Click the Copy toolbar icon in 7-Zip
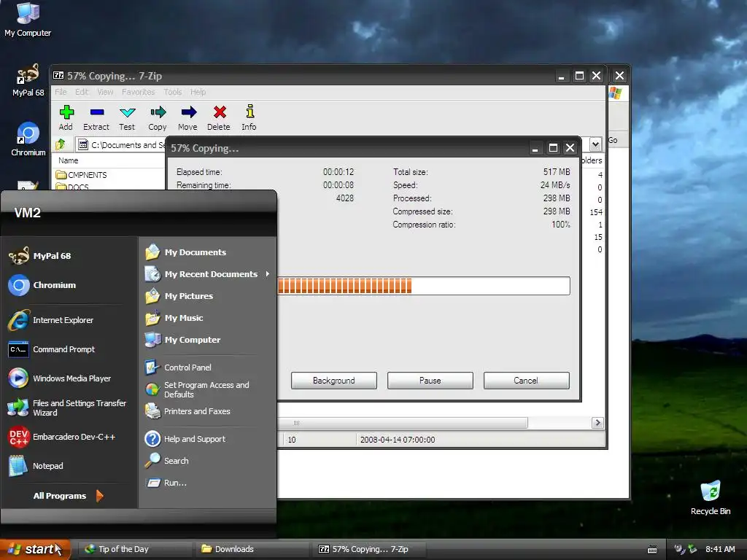 [x=158, y=117]
